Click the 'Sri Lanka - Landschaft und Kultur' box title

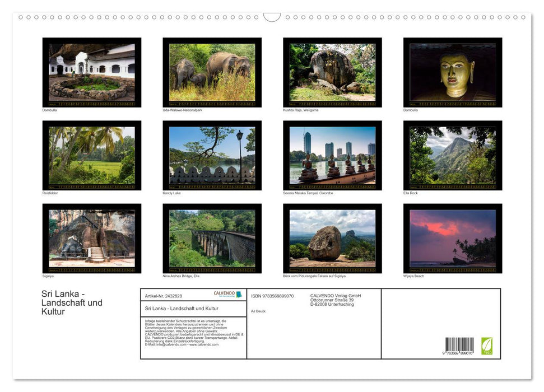182,309
